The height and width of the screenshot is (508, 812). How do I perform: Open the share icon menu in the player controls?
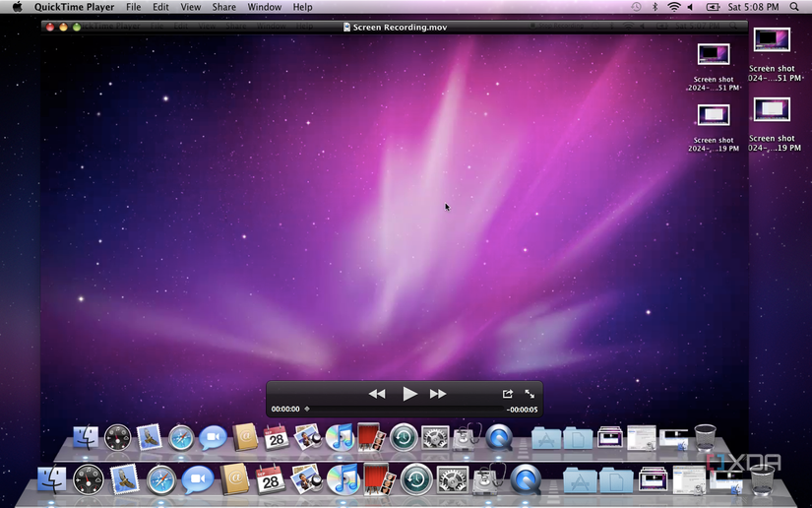pos(508,394)
